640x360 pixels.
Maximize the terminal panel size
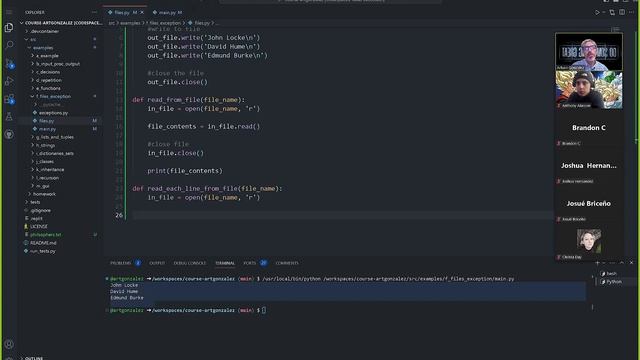click(622, 263)
